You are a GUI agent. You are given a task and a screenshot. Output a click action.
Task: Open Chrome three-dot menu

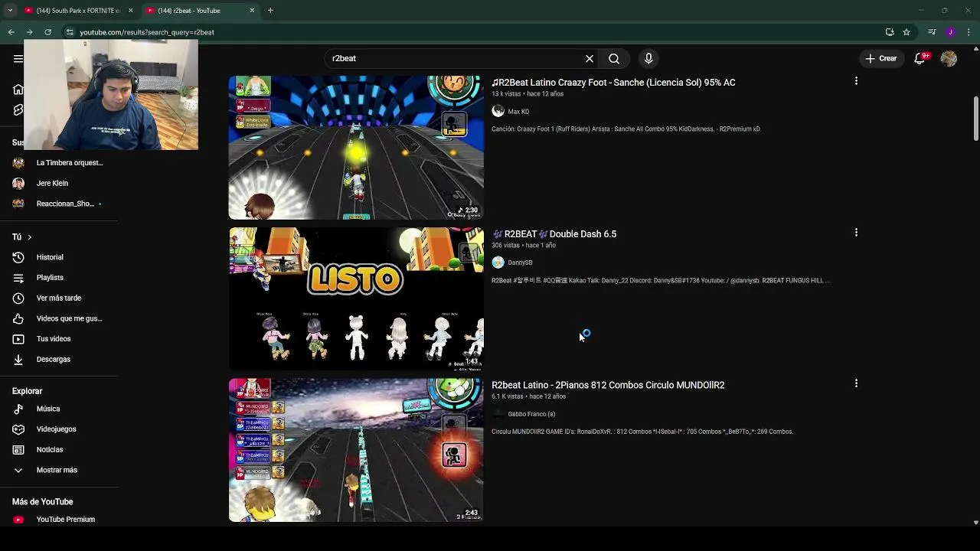point(969,32)
